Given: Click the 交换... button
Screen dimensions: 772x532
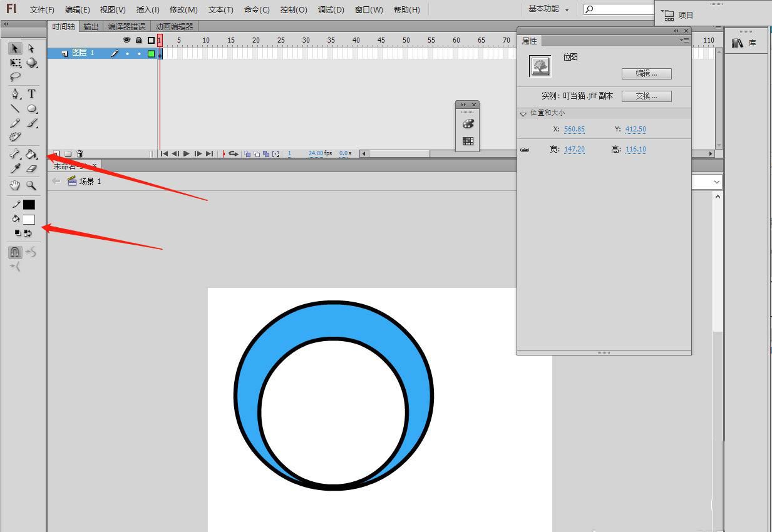Looking at the screenshot, I should [x=646, y=96].
